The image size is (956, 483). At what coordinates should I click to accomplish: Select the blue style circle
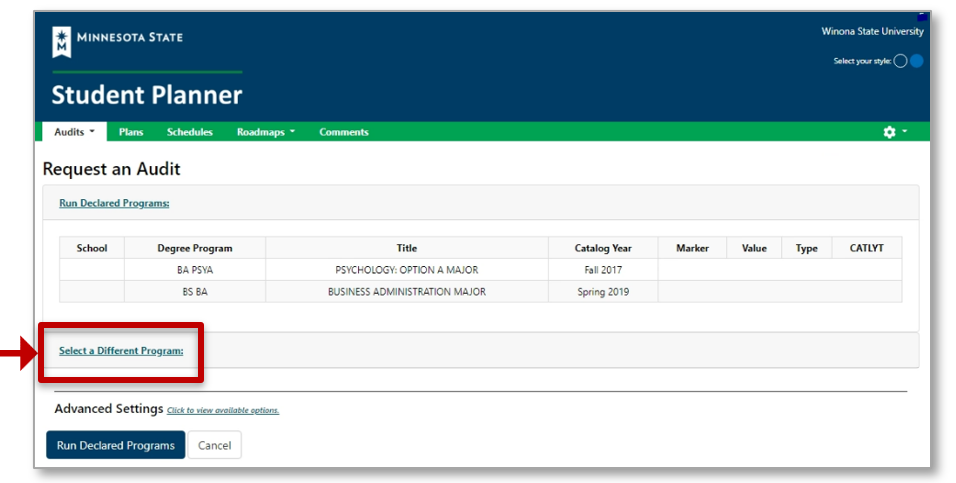point(916,61)
